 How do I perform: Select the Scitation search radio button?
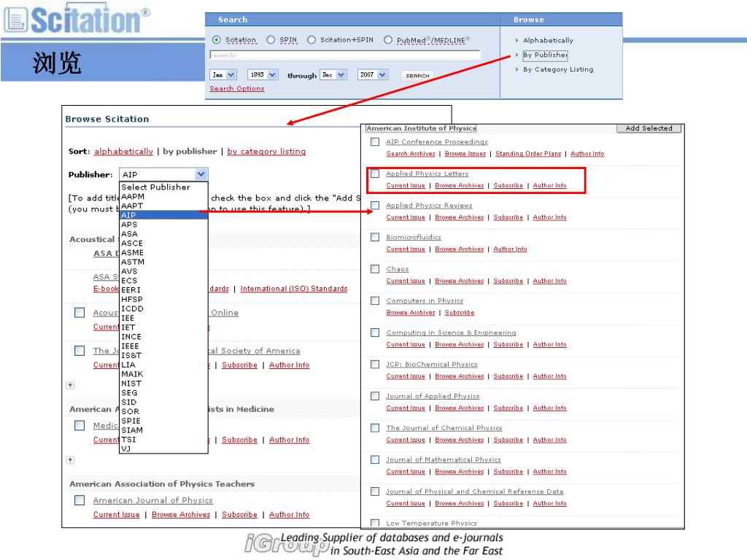click(x=216, y=40)
